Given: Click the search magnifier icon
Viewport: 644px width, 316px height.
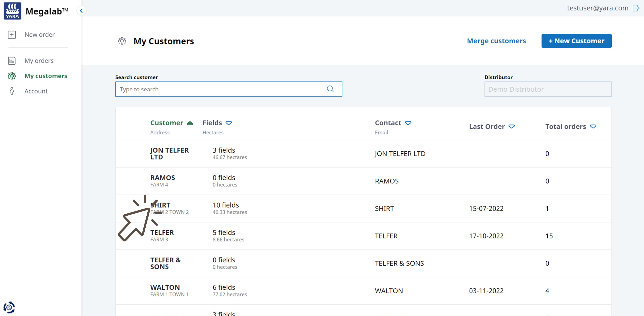Looking at the screenshot, I should (x=330, y=89).
